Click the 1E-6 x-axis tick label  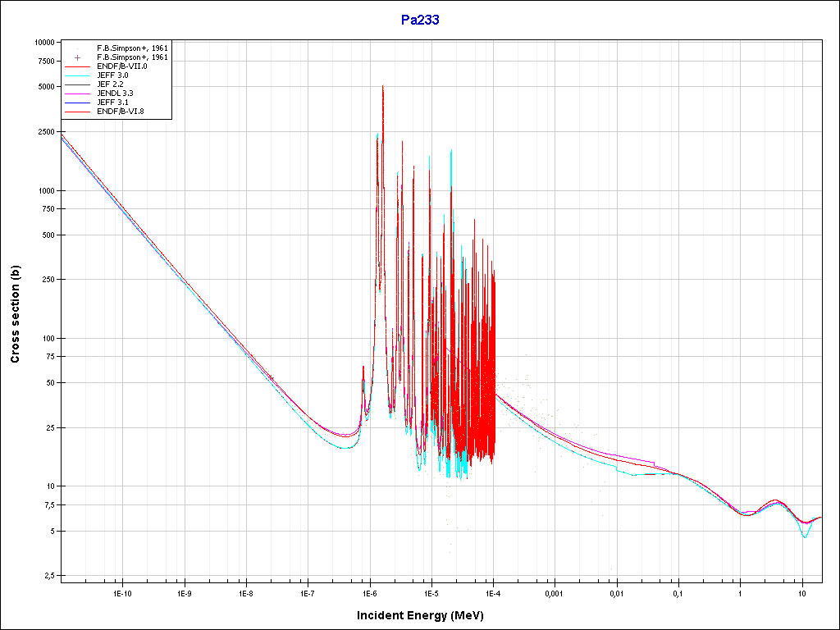tap(369, 592)
